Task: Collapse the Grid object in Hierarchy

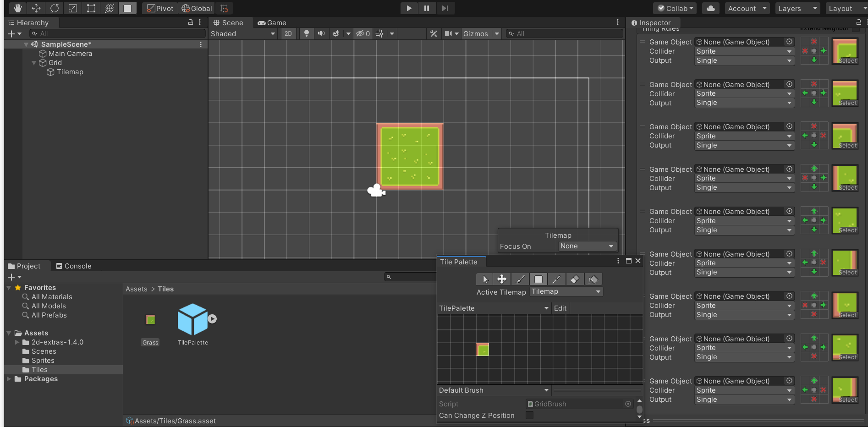Action: tap(34, 63)
